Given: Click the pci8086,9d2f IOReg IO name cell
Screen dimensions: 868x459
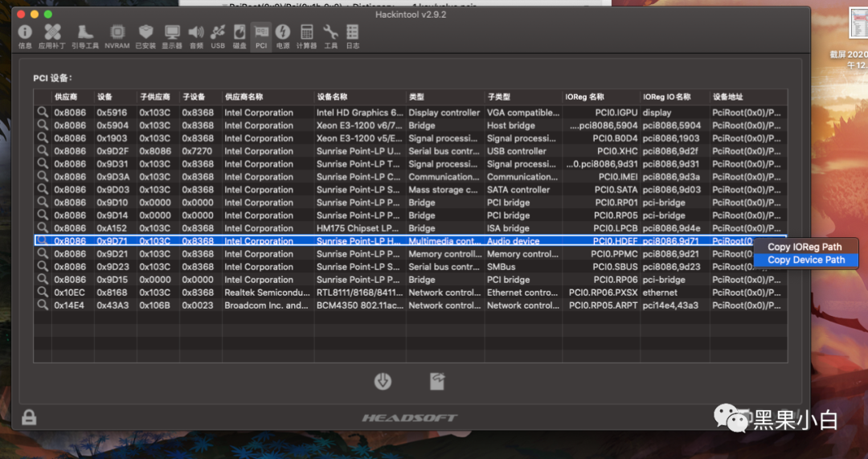Looking at the screenshot, I should point(671,150).
